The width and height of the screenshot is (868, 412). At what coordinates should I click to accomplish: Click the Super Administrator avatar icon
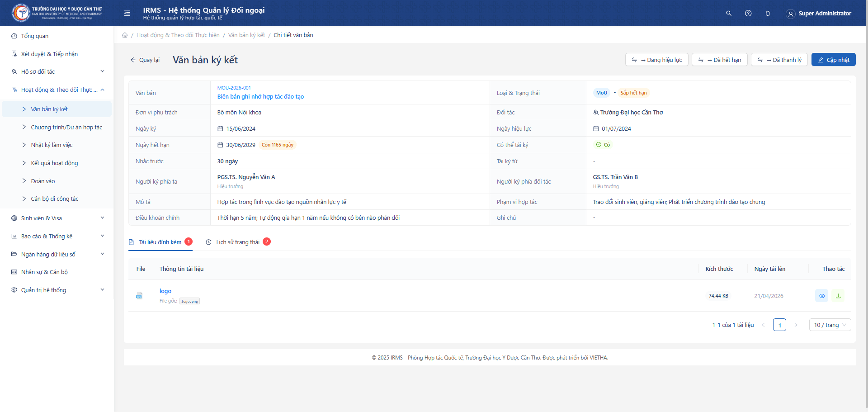tap(790, 14)
